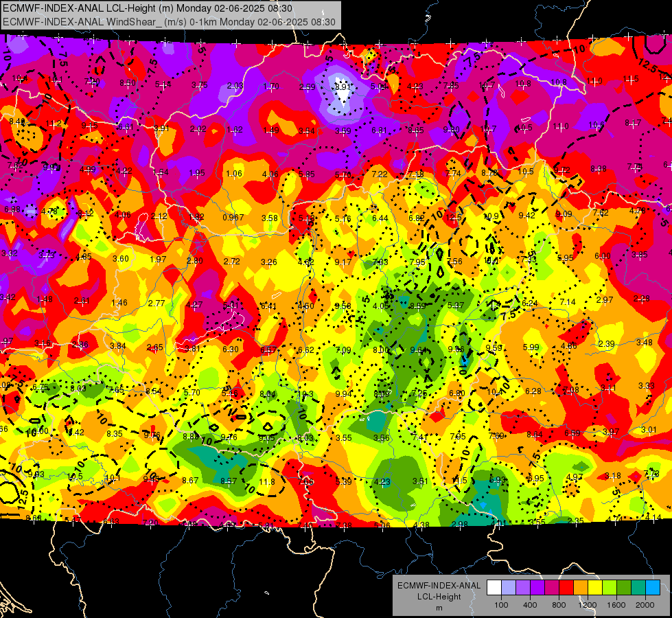This screenshot has width=672, height=618.
Task: Click the orange legend swatch
Action: click(581, 588)
